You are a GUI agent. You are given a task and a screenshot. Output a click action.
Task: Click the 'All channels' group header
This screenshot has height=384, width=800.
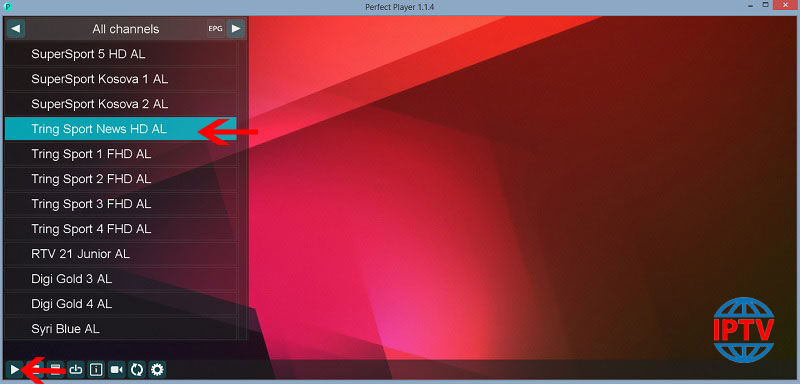(126, 29)
